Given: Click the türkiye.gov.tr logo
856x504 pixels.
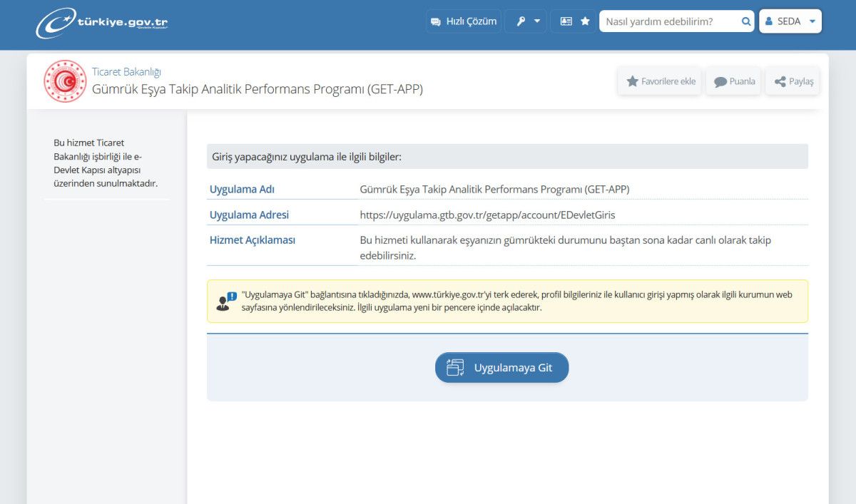Looking at the screenshot, I should (x=102, y=23).
